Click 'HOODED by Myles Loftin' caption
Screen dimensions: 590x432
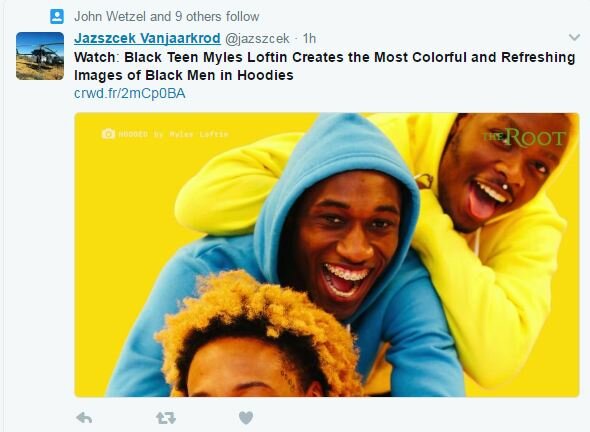pyautogui.click(x=173, y=134)
